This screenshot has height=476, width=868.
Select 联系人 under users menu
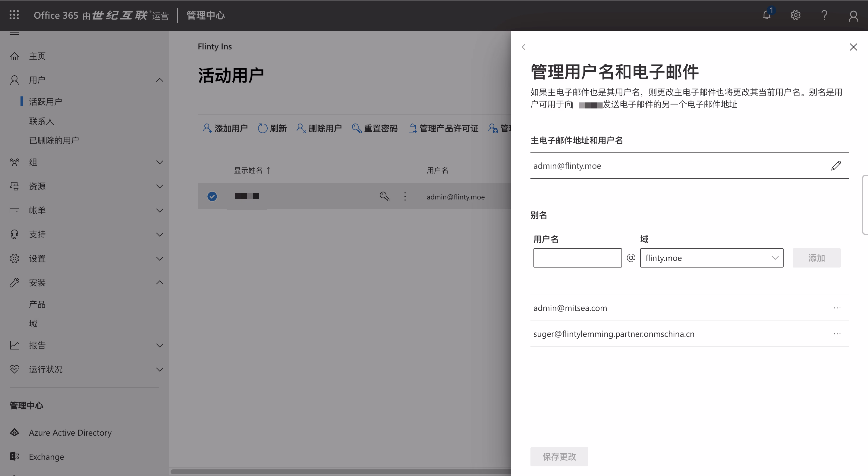pyautogui.click(x=42, y=121)
